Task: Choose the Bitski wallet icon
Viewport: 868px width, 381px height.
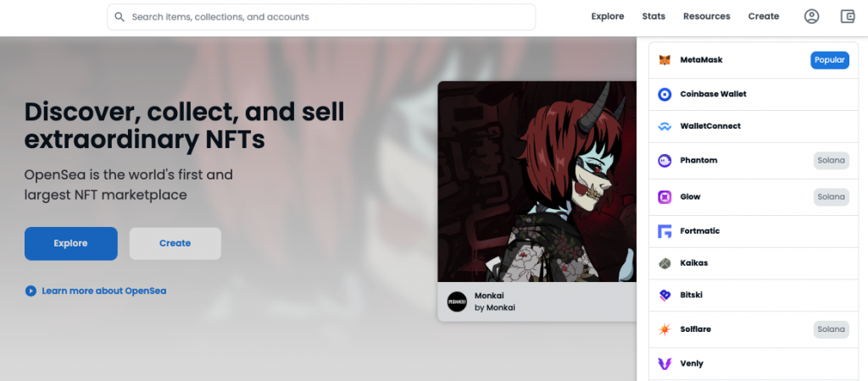Action: 665,295
